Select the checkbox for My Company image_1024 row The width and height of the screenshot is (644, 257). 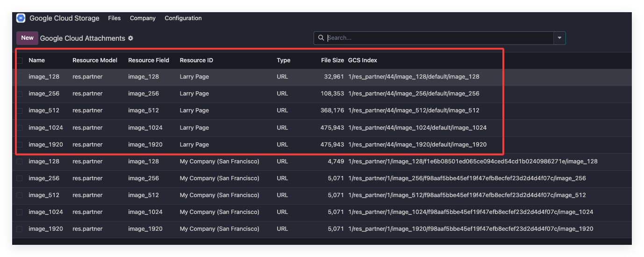tap(20, 212)
